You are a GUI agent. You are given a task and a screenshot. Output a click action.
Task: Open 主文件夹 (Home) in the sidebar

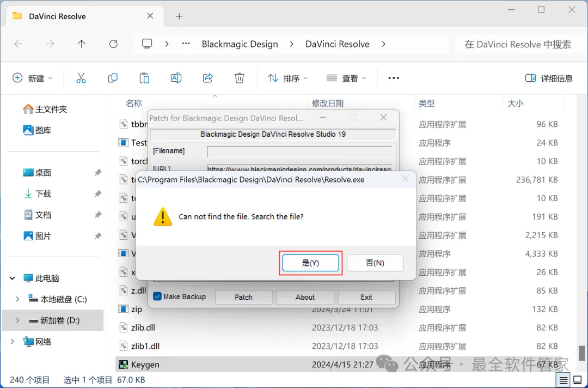click(45, 109)
